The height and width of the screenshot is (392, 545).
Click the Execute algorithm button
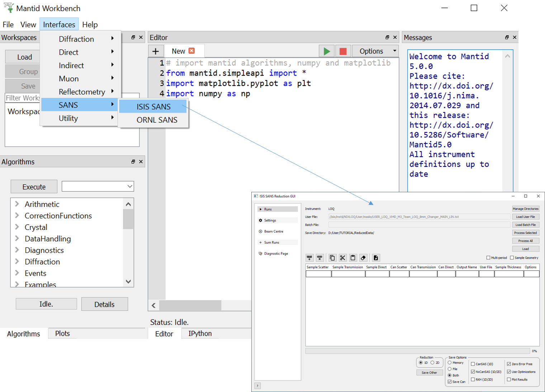point(34,186)
